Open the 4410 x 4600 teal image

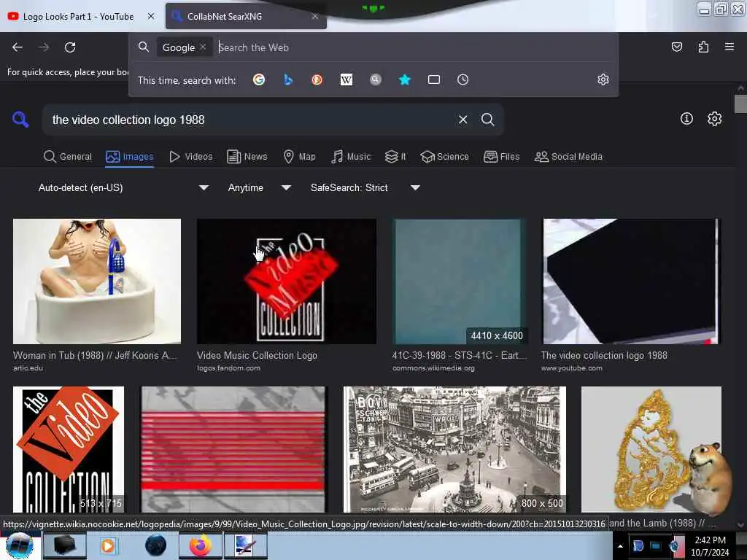(x=460, y=281)
